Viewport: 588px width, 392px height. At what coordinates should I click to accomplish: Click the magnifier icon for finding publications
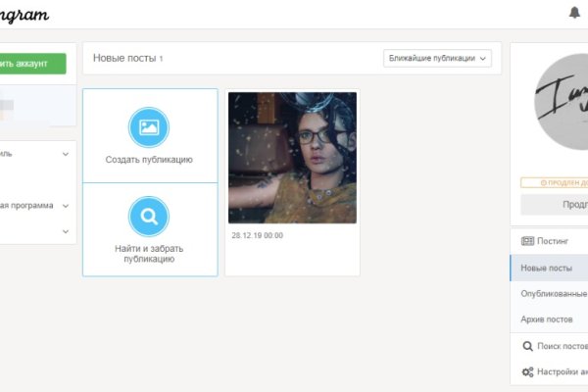click(x=149, y=217)
